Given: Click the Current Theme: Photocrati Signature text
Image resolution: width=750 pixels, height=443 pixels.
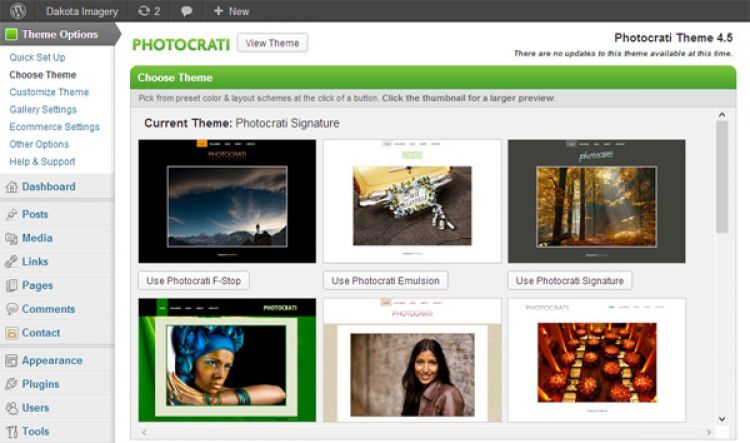Looking at the screenshot, I should (x=242, y=123).
